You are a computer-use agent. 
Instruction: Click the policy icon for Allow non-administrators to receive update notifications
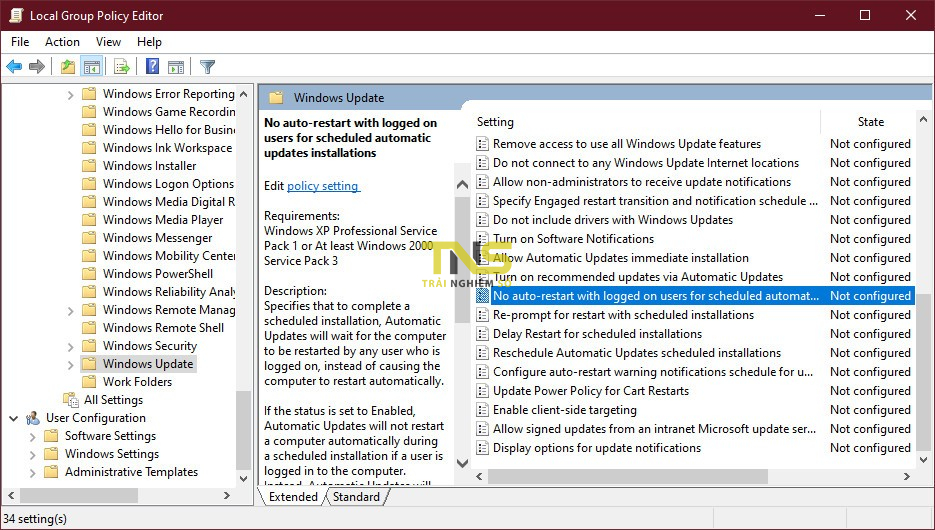point(482,182)
